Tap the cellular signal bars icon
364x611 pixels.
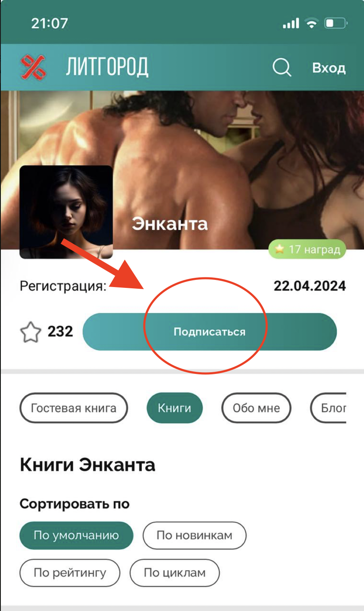pyautogui.click(x=291, y=23)
